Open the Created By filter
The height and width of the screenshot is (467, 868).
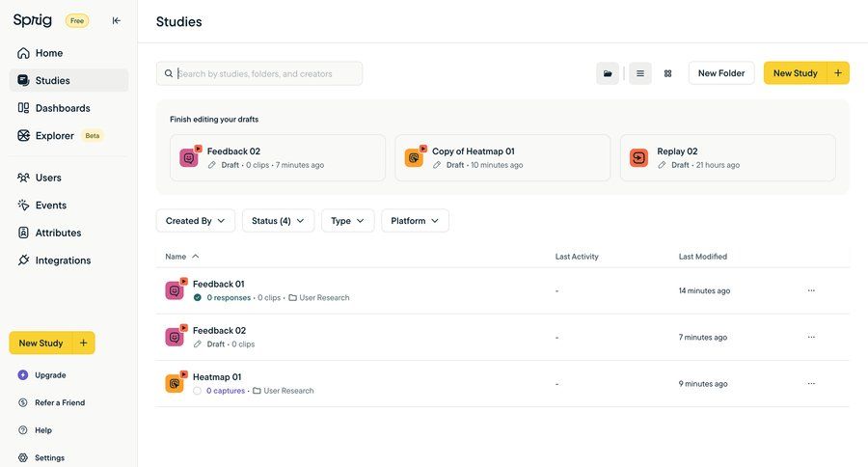click(x=196, y=221)
